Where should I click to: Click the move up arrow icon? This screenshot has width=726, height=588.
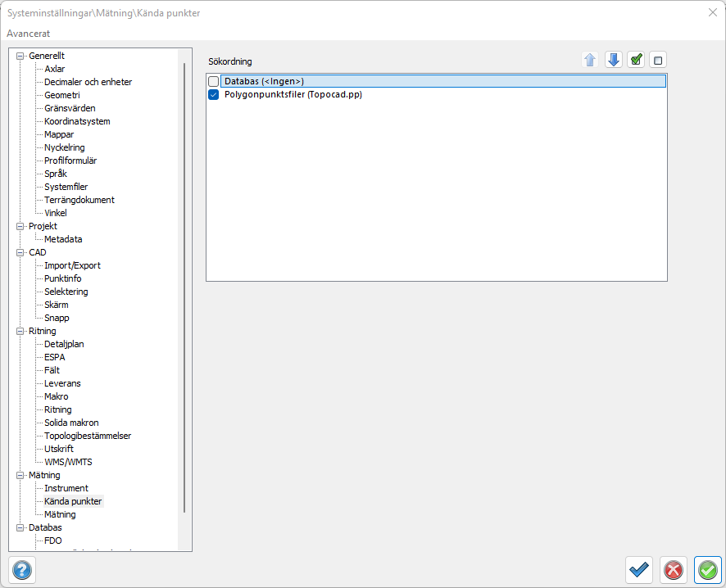(590, 60)
